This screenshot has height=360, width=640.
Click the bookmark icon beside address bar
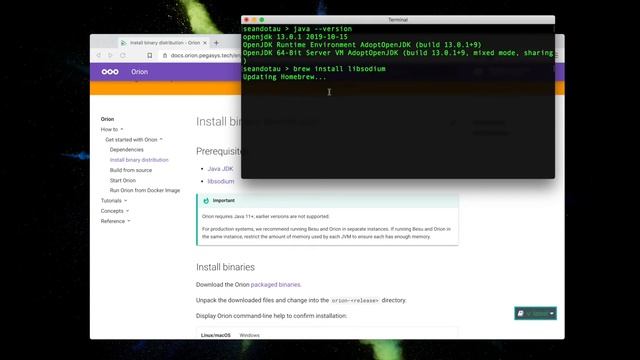(x=150, y=55)
